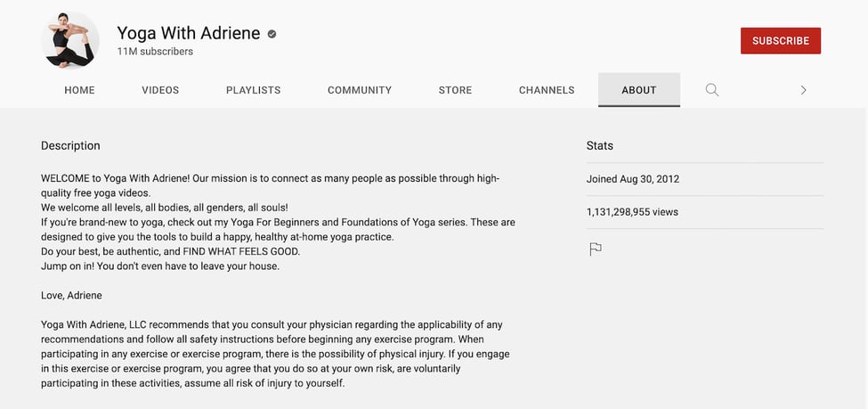Click the Yoga With Adriene channel name

(188, 34)
